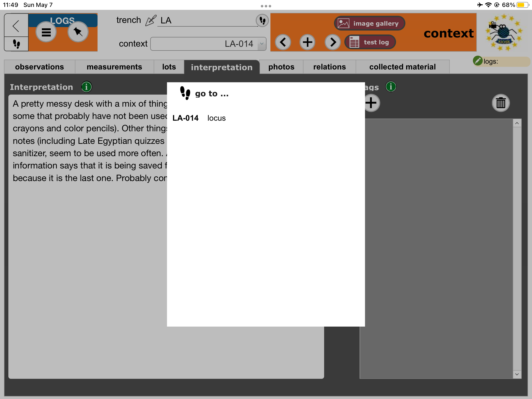Click the Tags info icon

pos(391,87)
